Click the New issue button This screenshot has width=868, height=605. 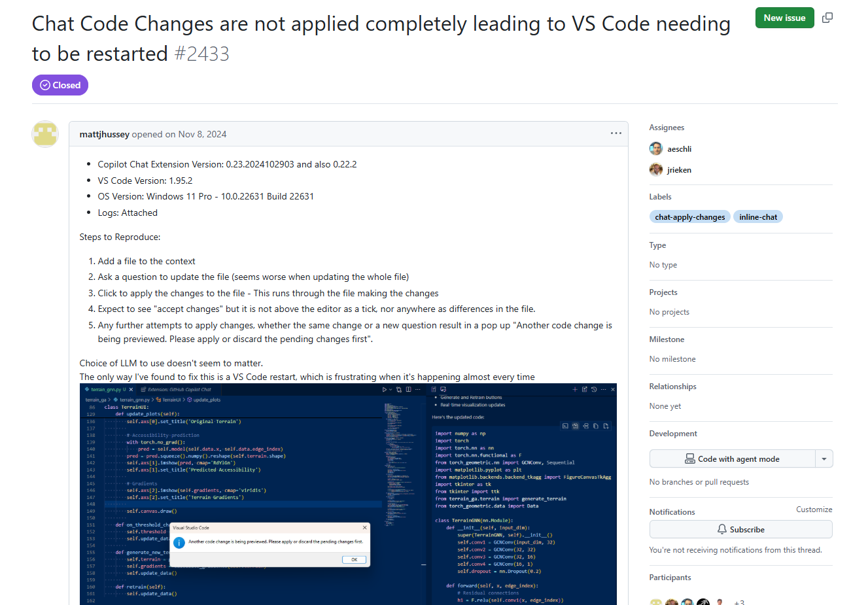(784, 18)
